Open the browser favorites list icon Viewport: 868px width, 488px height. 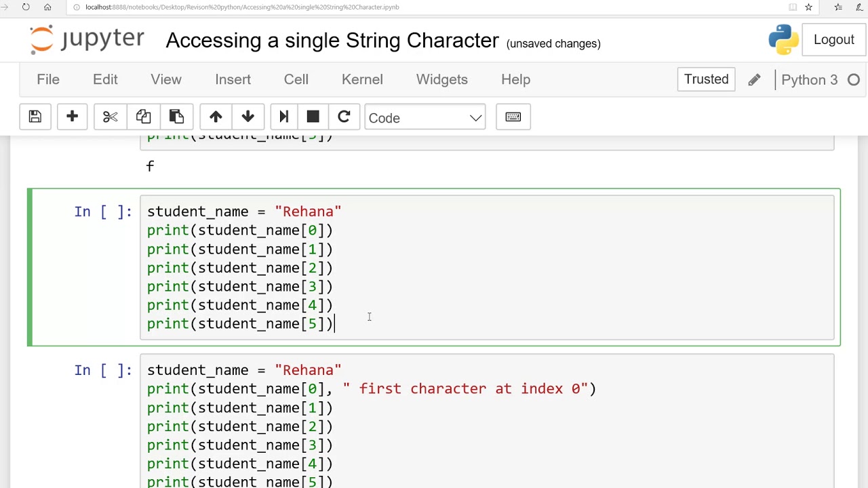(x=838, y=7)
